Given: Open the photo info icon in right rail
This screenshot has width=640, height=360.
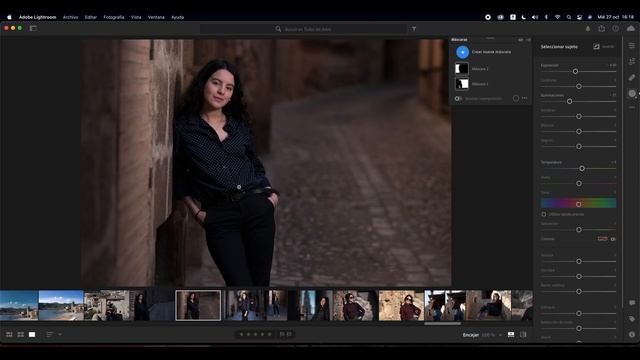Looking at the screenshot, I should (x=632, y=334).
